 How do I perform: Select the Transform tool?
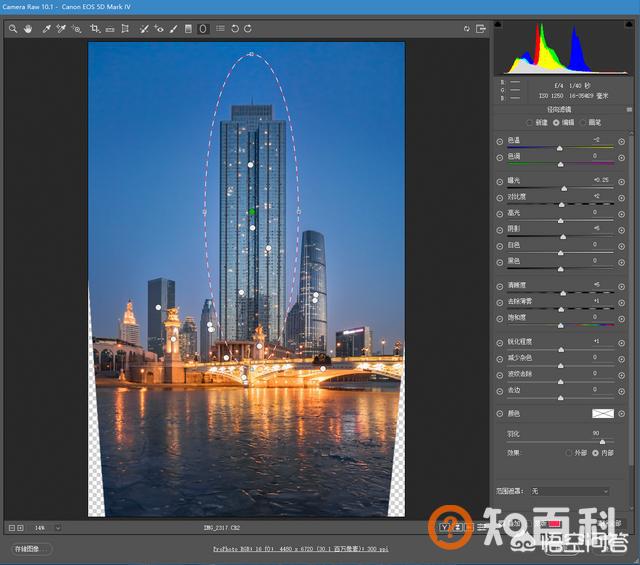[x=125, y=29]
